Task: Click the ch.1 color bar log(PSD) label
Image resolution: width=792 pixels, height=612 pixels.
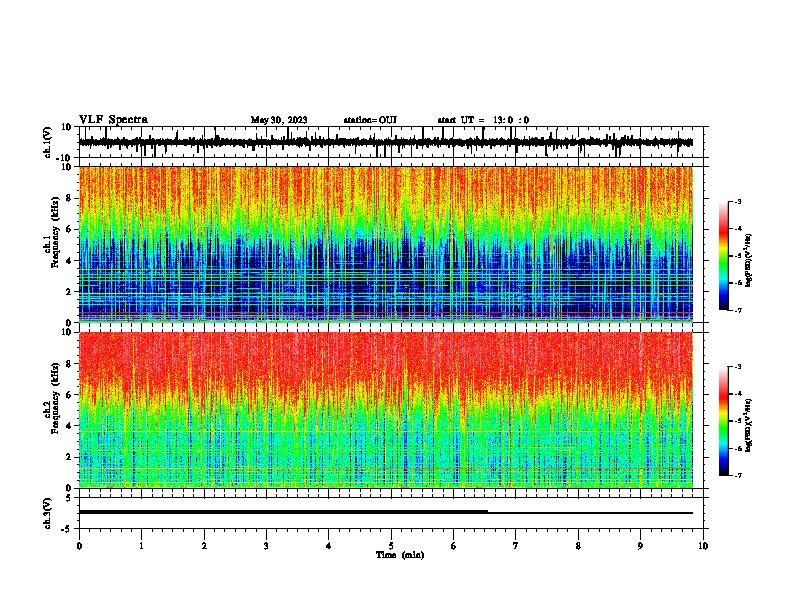Action: (x=749, y=260)
